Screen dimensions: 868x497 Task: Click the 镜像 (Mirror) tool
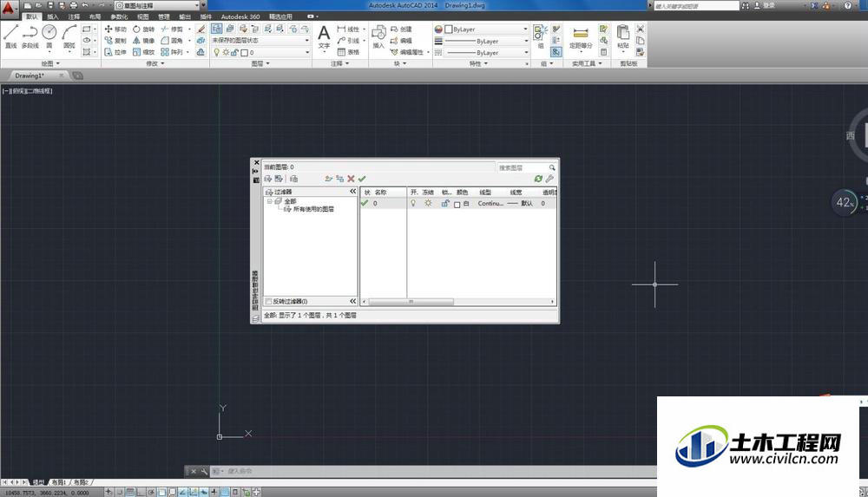tap(143, 41)
